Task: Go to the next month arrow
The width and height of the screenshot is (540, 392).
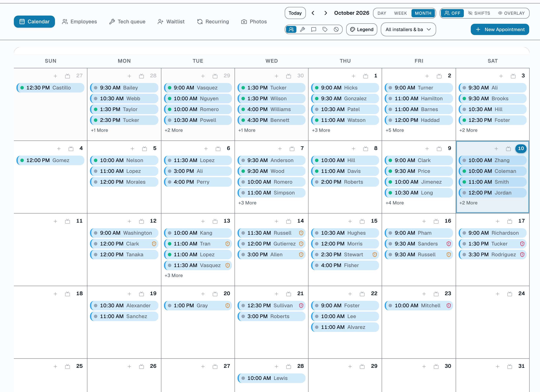Action: tap(325, 13)
